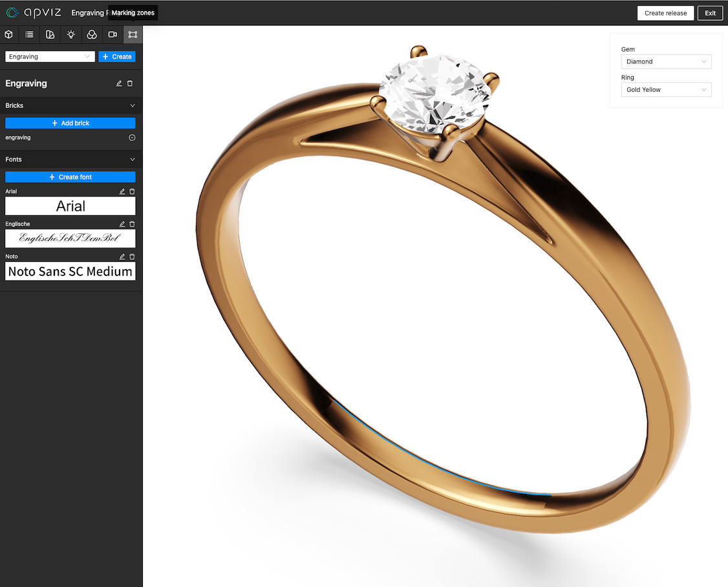Click the Create release button
The height and width of the screenshot is (587, 728).
click(x=665, y=12)
